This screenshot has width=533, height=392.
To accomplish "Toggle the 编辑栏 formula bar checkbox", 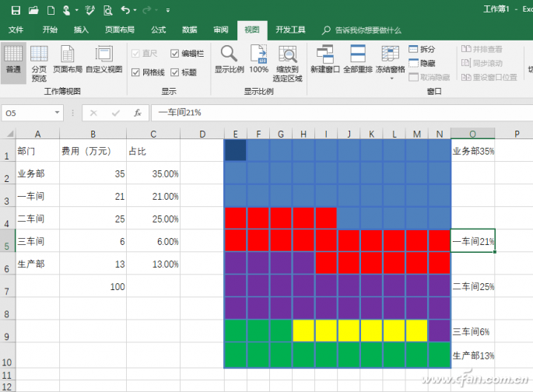I will [174, 54].
